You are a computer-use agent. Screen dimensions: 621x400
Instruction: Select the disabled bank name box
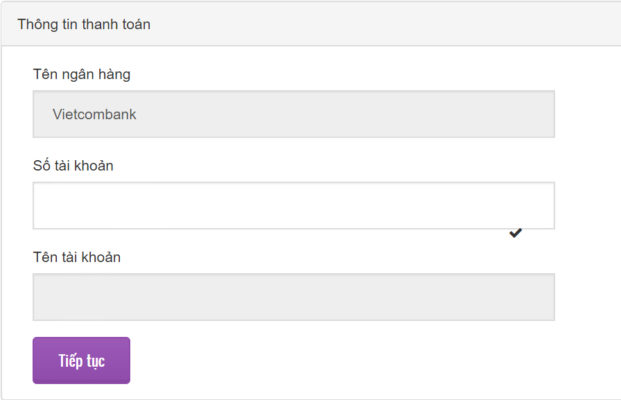pos(293,114)
